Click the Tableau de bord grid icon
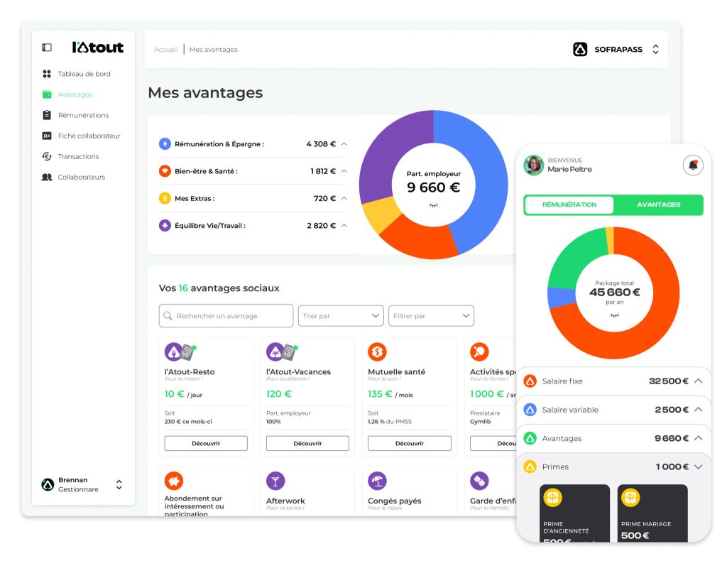727x588 pixels. 47,74
